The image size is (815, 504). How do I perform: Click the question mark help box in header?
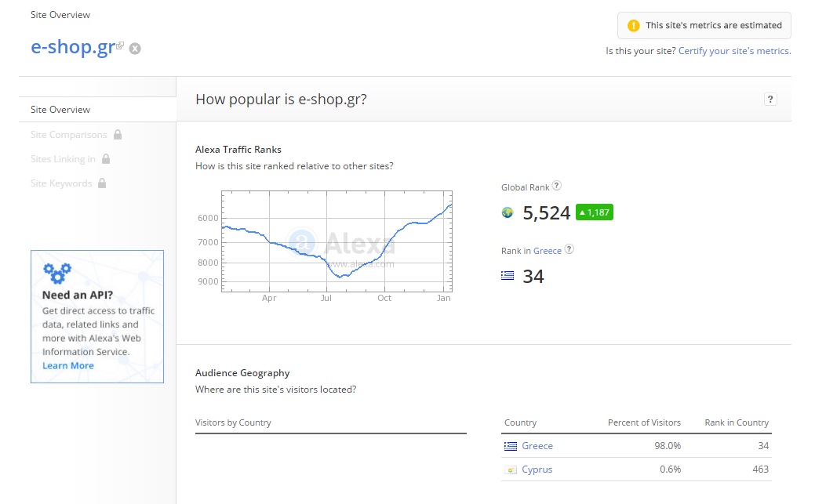coord(770,99)
